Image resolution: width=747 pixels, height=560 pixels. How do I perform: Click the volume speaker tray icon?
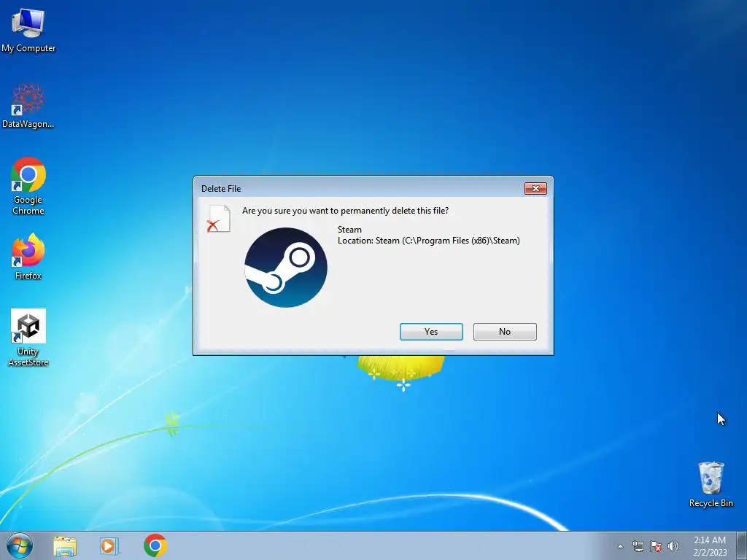coord(673,546)
